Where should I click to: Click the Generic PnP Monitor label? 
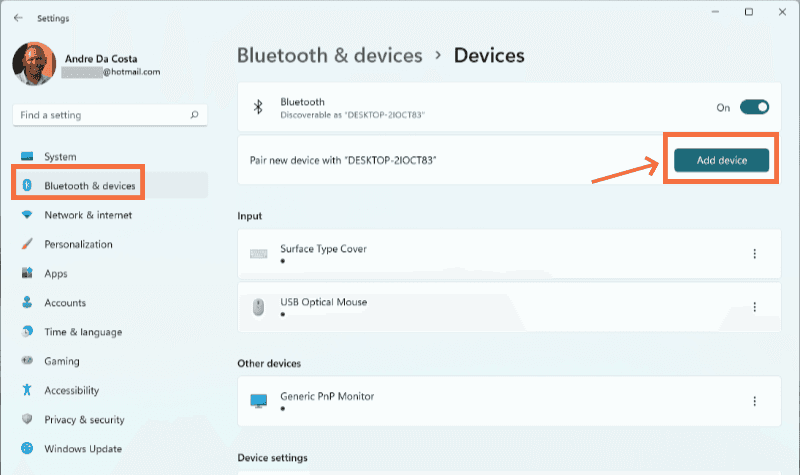pyautogui.click(x=327, y=396)
